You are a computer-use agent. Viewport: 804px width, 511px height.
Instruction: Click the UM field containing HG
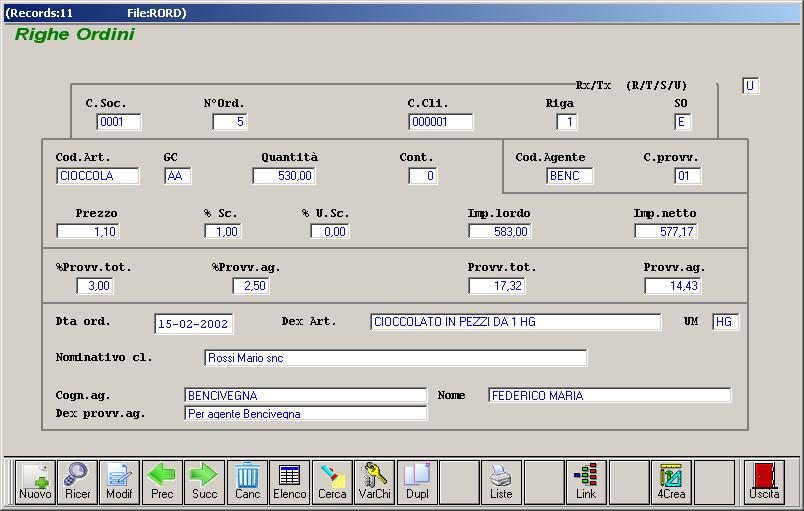coord(726,322)
